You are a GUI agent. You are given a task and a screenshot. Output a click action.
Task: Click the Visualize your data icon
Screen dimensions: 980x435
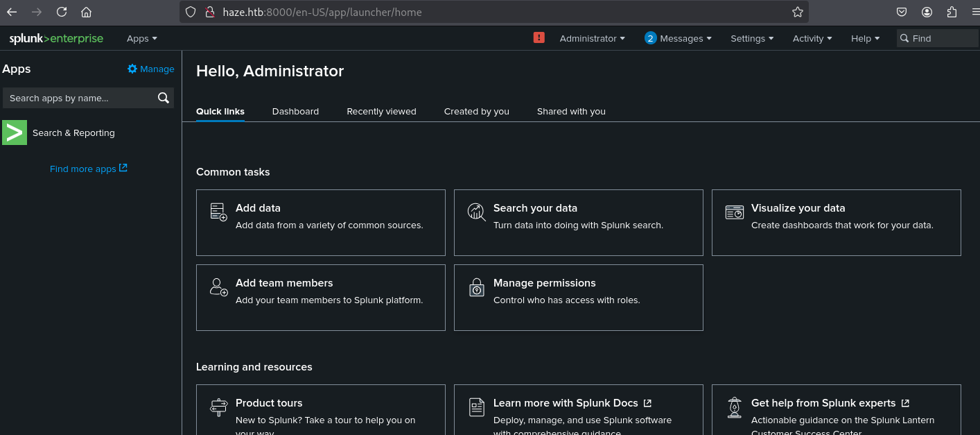point(734,212)
